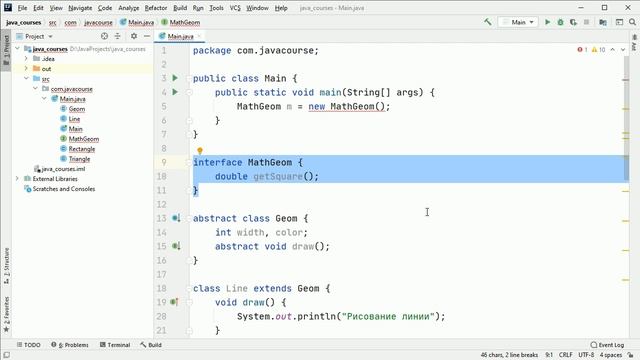
Task: Hide the Project panel with minus icon
Action: pyautogui.click(x=147, y=36)
